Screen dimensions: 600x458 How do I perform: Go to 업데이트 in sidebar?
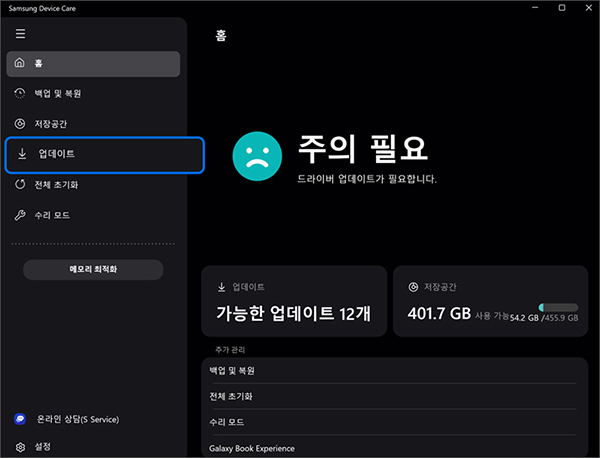(104, 155)
